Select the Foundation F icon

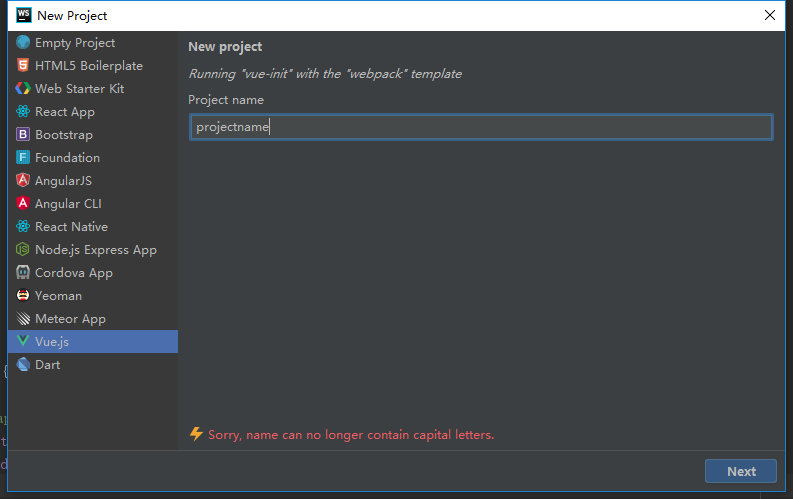tap(23, 157)
